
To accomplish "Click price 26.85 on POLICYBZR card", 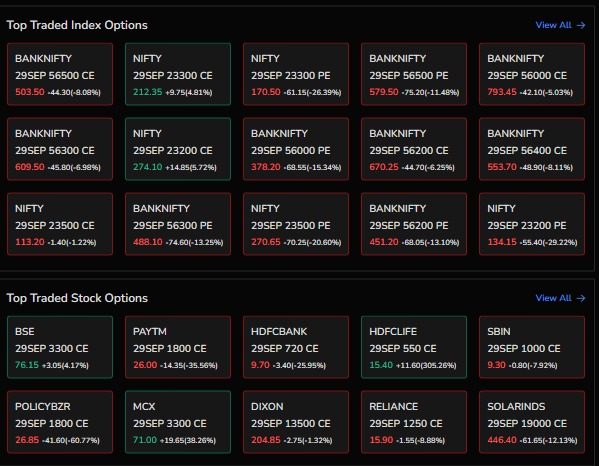I will pos(27,440).
